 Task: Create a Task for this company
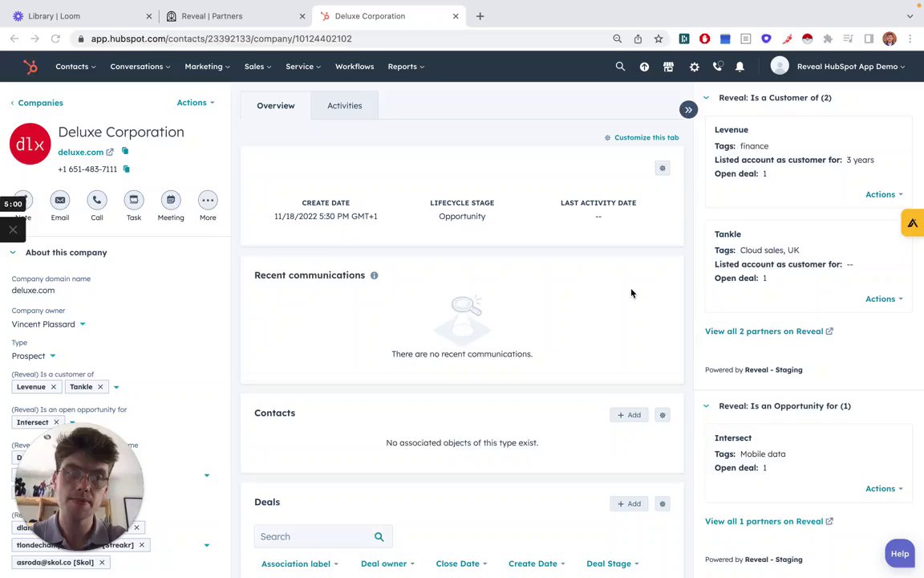tap(134, 200)
